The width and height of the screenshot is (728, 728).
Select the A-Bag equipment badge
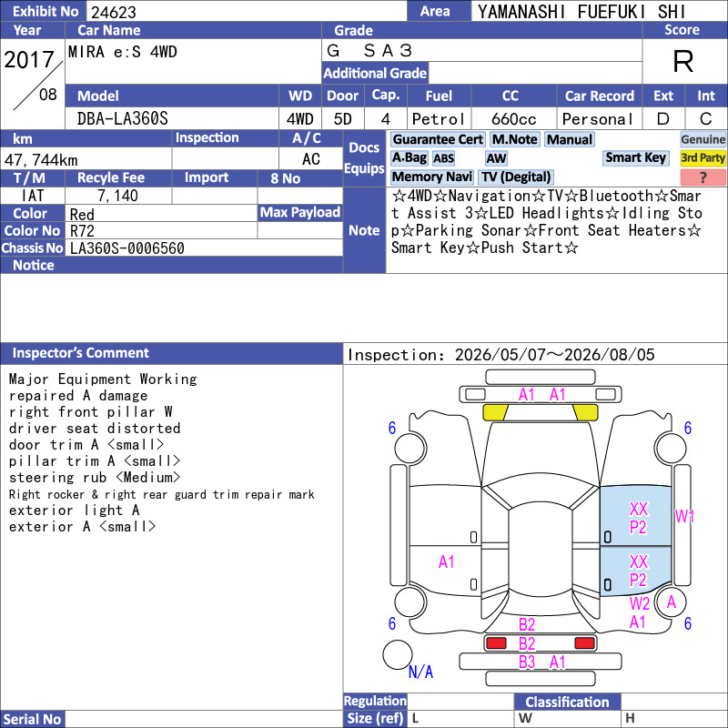409,157
